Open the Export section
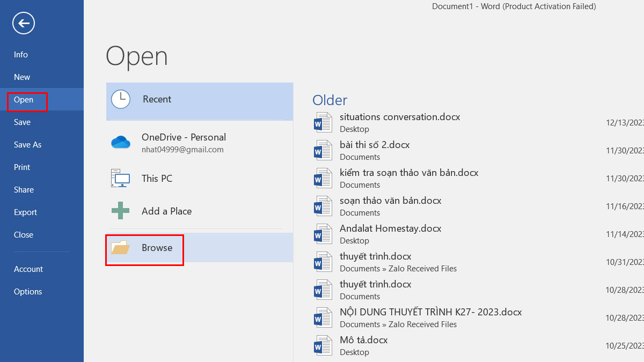The image size is (644, 362). click(x=25, y=212)
